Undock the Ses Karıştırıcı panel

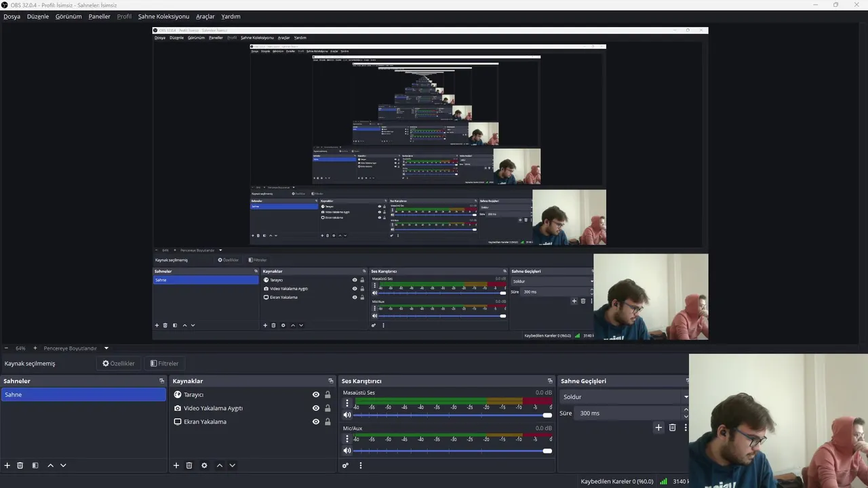[x=550, y=381]
